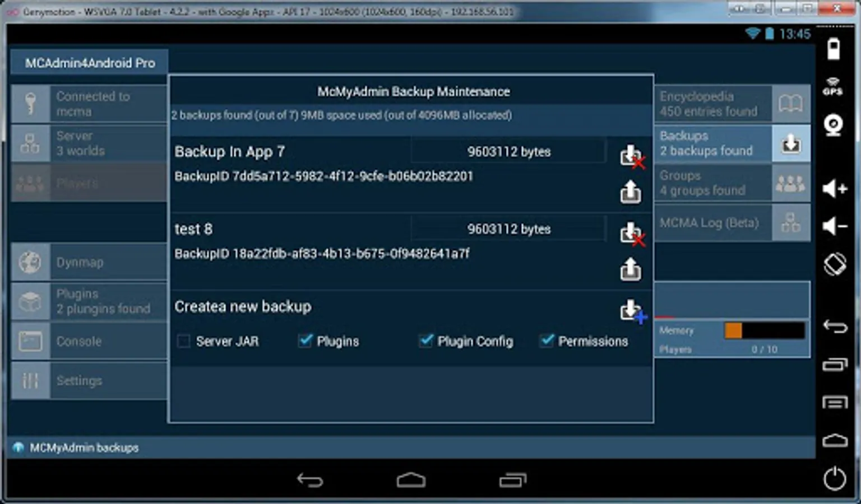Click the Server worlds icon
This screenshot has height=504, width=861.
(x=30, y=143)
